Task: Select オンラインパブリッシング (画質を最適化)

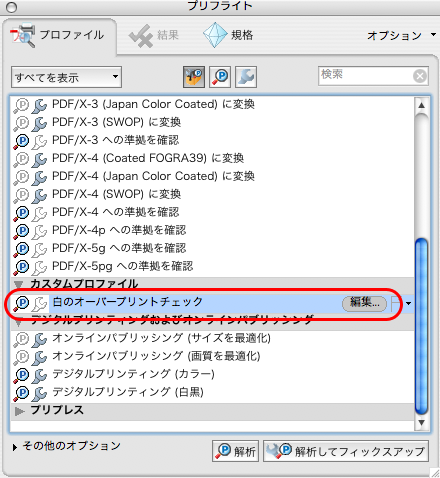Action: pyautogui.click(x=213, y=356)
